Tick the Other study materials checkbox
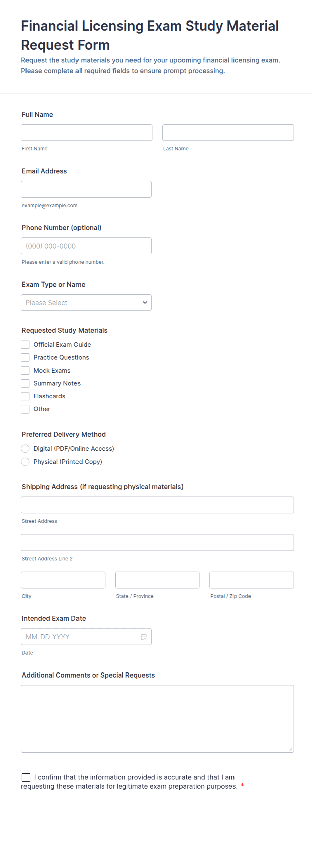This screenshot has height=868, width=312. point(25,409)
